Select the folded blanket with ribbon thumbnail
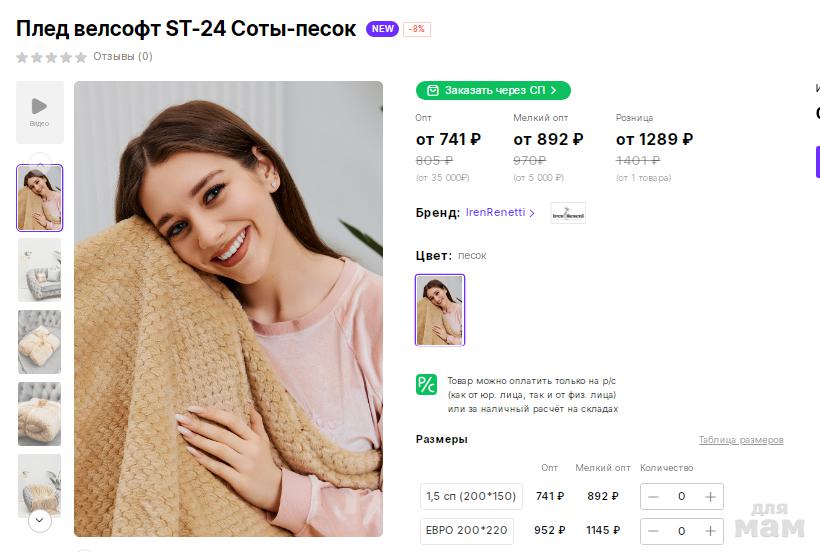Screen dimensions: 820x552 tap(40, 341)
